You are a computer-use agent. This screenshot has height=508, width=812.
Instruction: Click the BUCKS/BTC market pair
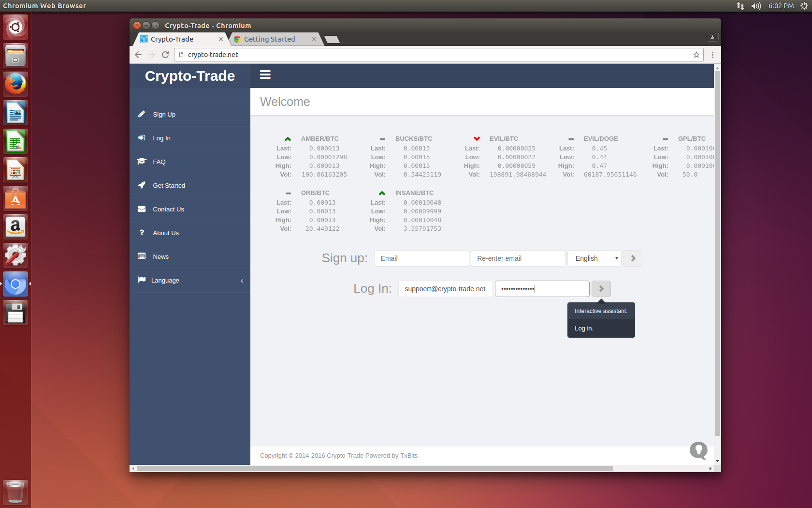(x=414, y=139)
